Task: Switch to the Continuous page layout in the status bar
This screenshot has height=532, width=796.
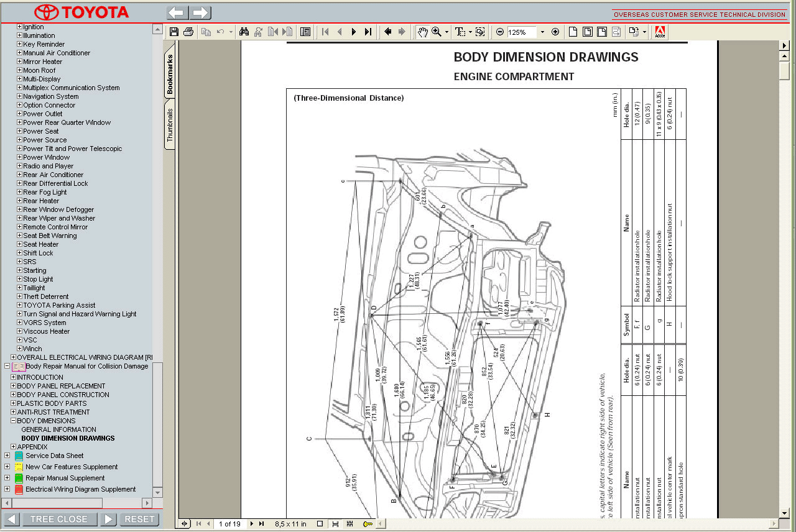Action: tap(336, 524)
